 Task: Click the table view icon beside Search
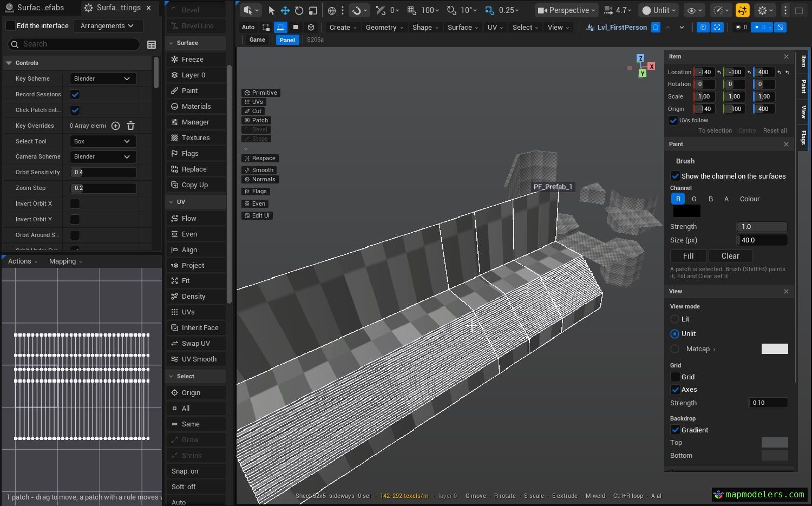tap(152, 44)
